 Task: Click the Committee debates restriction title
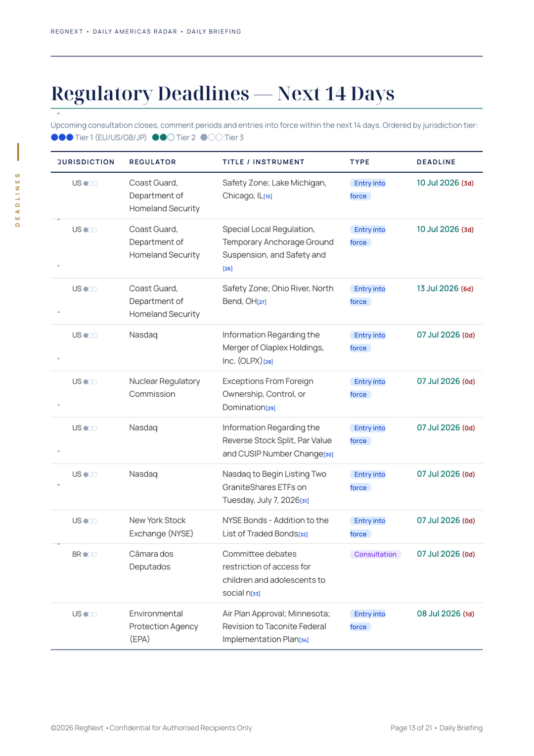point(274,573)
